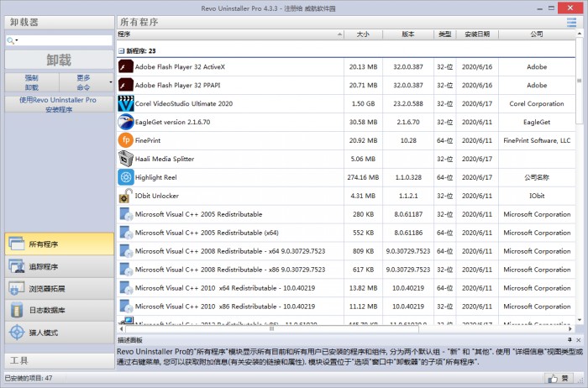588x388 pixels.
Task: Select the FinePrint orange icon
Action: [125, 140]
